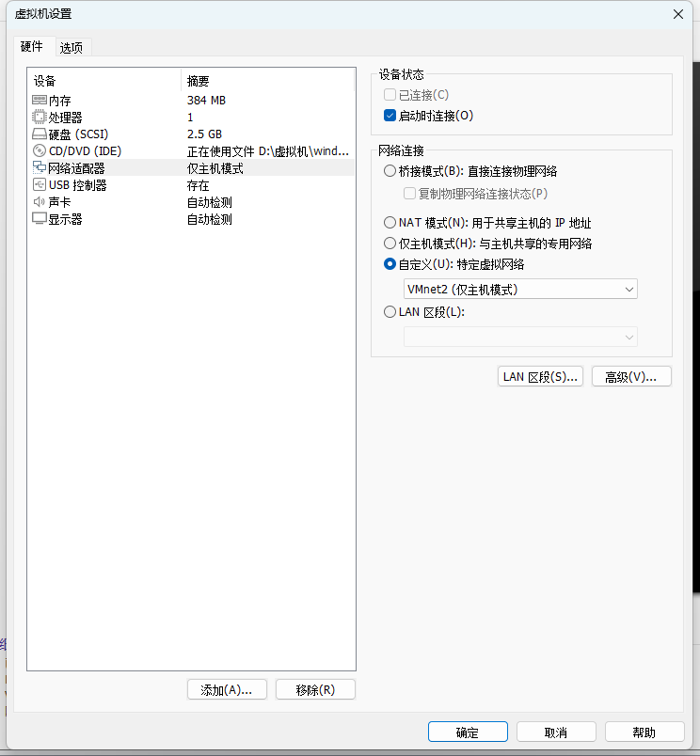This screenshot has width=700, height=756.
Task: Click the CD/DVD (IDE) disc icon
Action: click(x=40, y=150)
